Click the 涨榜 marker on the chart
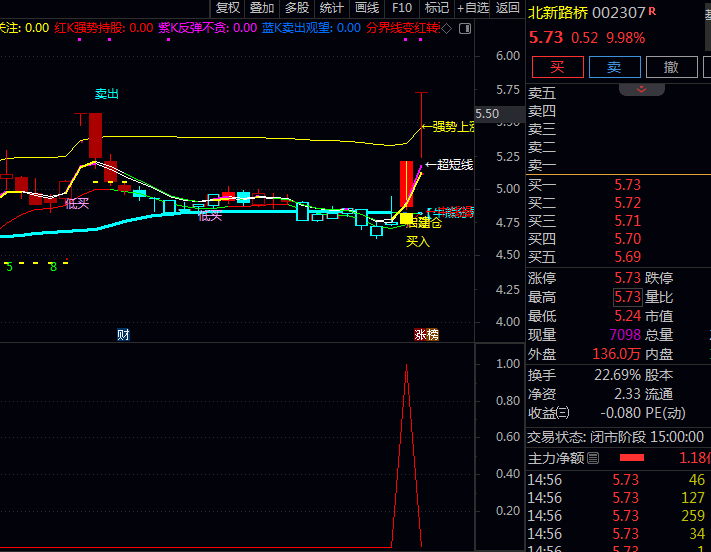 point(426,335)
